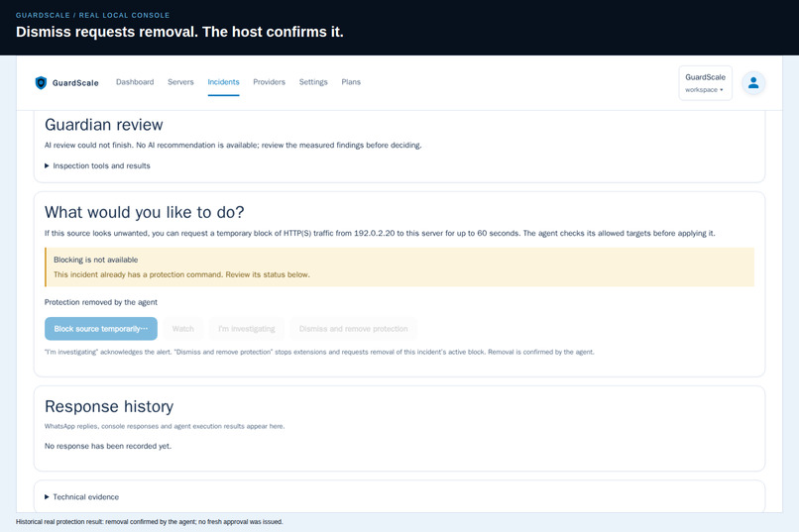Select the 'WhatsApp replies, console responses' description

[165, 426]
